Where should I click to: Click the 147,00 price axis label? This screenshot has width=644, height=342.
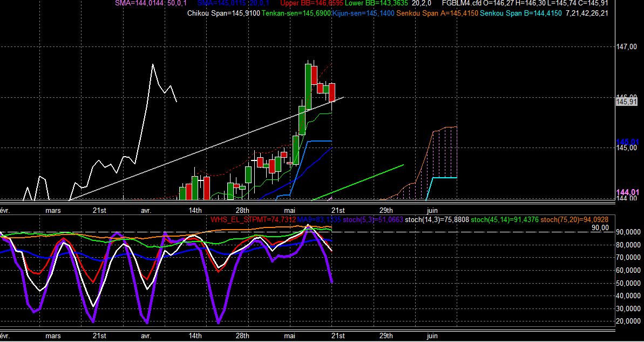tap(627, 47)
